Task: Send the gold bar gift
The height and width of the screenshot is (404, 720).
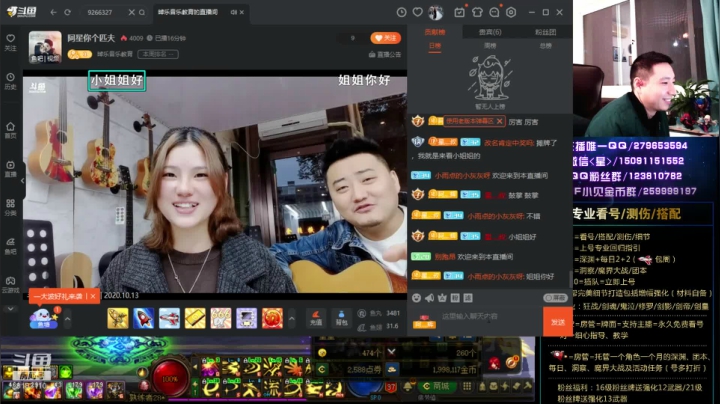Action: tap(195, 318)
